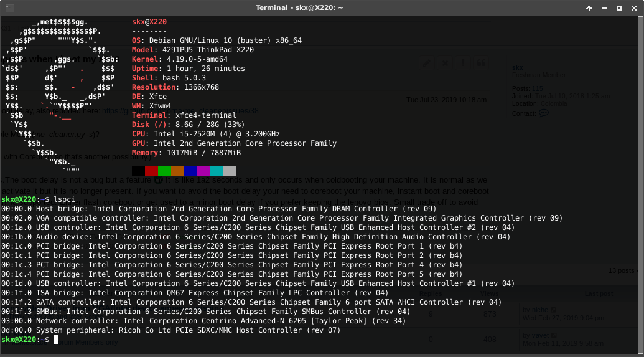The height and width of the screenshot is (357, 644).
Task: Click the 'Last post' column header in forum
Action: click(599, 293)
